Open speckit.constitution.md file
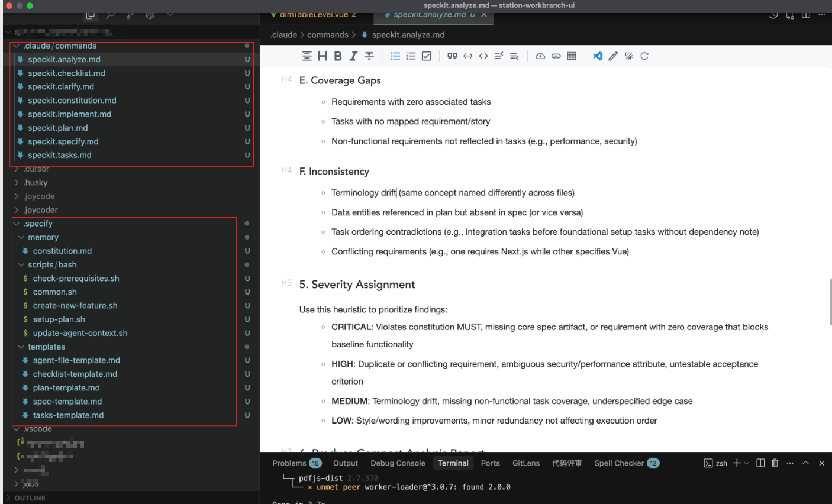832x504 pixels. [72, 101]
